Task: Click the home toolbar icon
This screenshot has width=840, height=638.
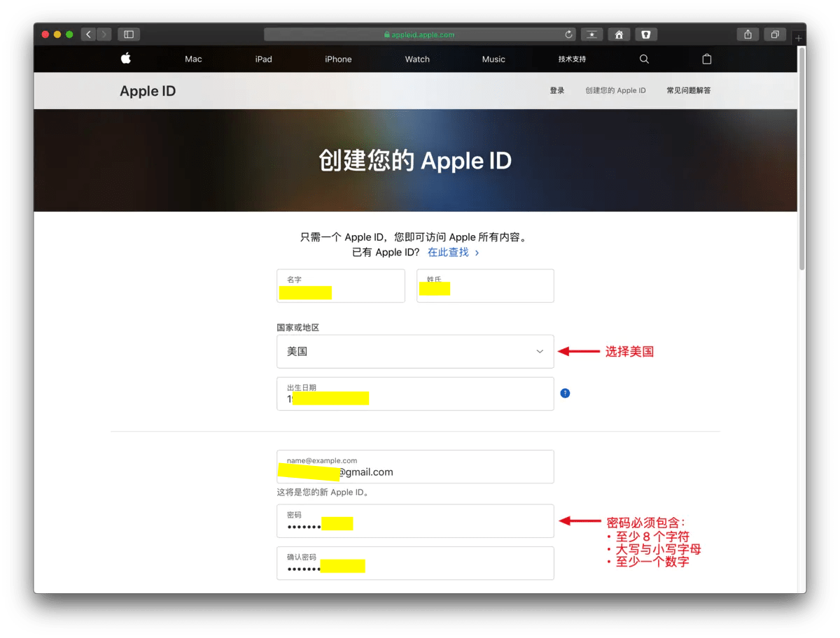Action: 619,34
